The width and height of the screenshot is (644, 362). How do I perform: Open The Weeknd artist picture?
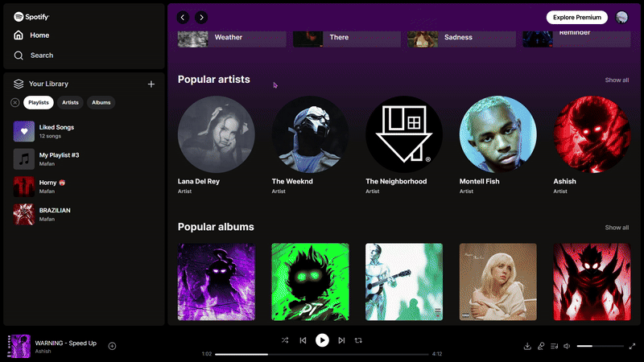click(310, 134)
